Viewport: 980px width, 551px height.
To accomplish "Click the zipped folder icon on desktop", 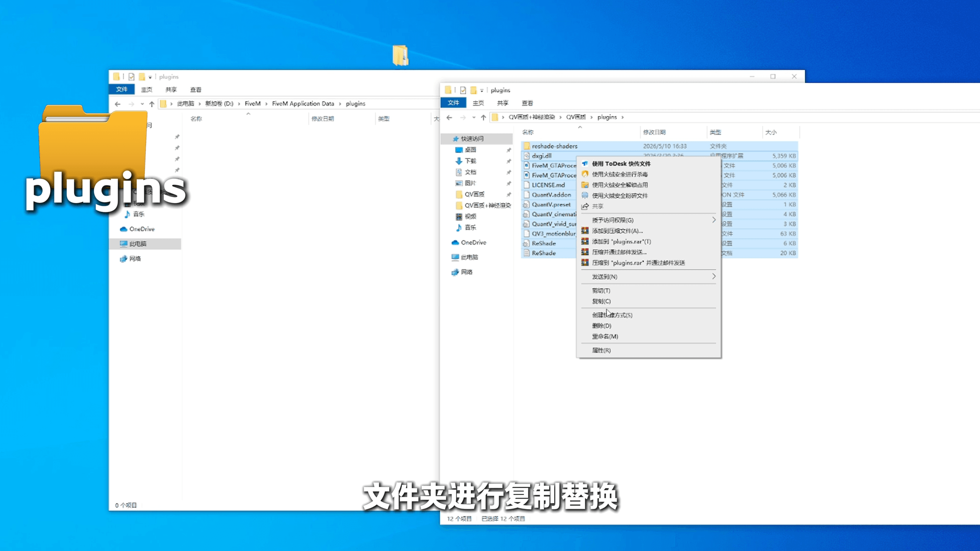I will pyautogui.click(x=400, y=55).
